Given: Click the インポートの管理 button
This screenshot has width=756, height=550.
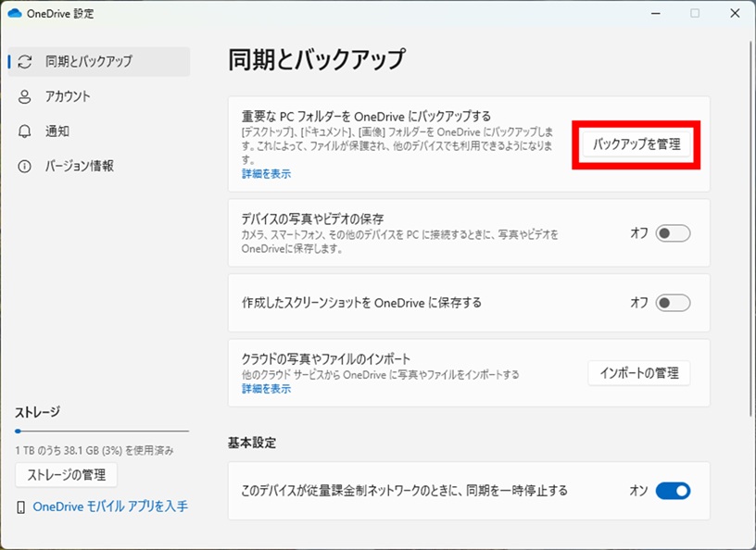Looking at the screenshot, I should pyautogui.click(x=639, y=373).
